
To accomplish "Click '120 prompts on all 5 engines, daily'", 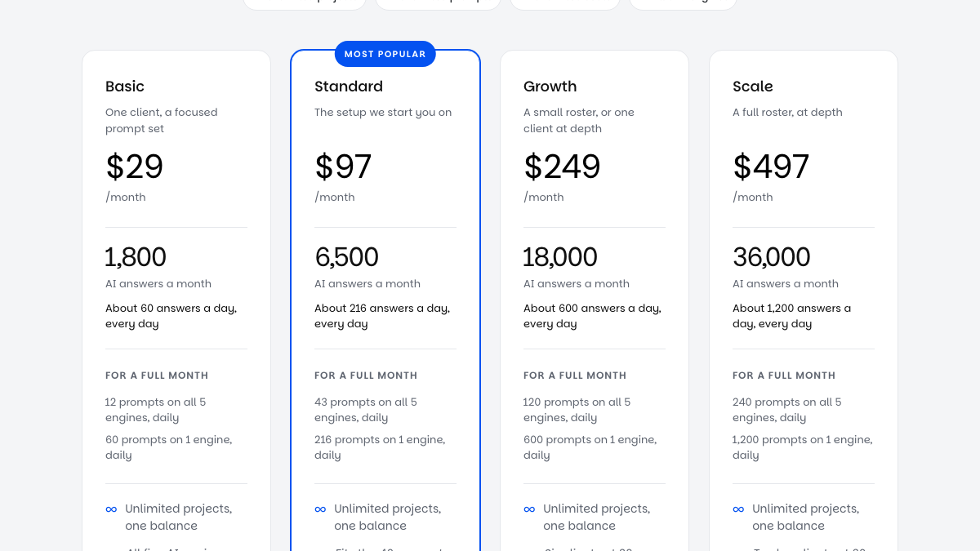I will 577,410.
